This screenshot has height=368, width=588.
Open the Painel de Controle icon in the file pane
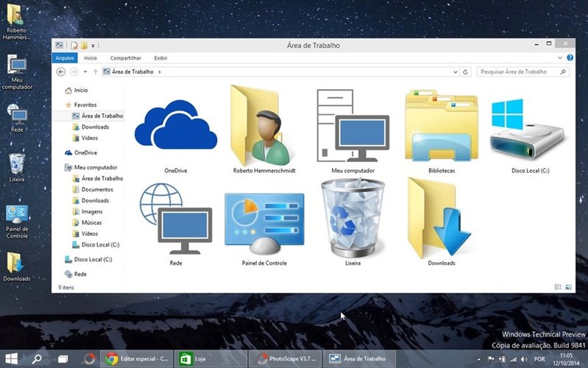264,224
